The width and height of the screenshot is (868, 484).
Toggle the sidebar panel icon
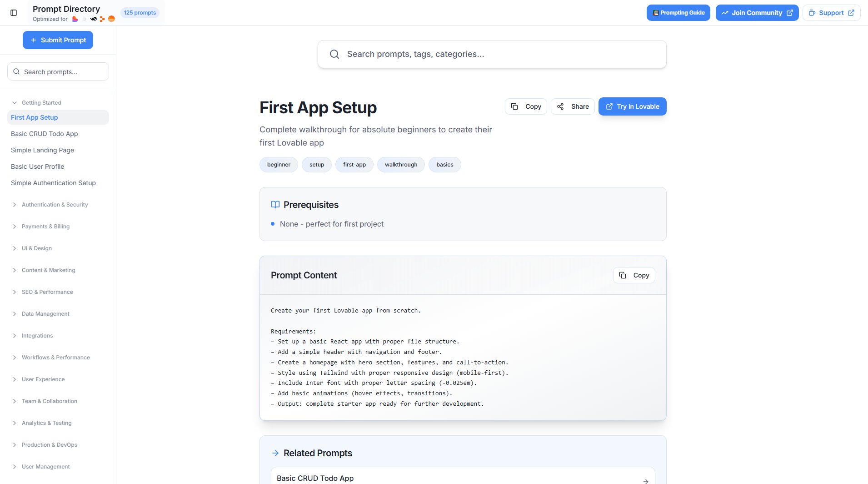tap(14, 13)
